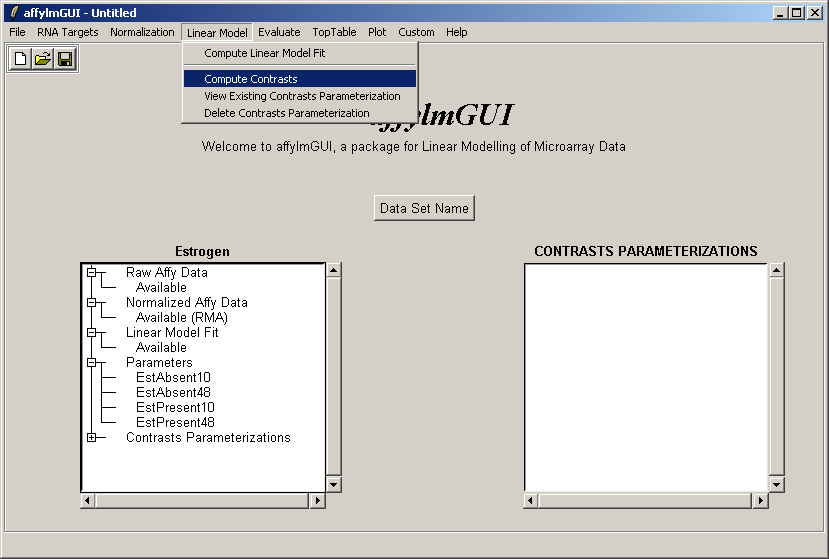Choose Delete Contrasts Parameterization option
The width and height of the screenshot is (829, 559).
pyautogui.click(x=287, y=113)
